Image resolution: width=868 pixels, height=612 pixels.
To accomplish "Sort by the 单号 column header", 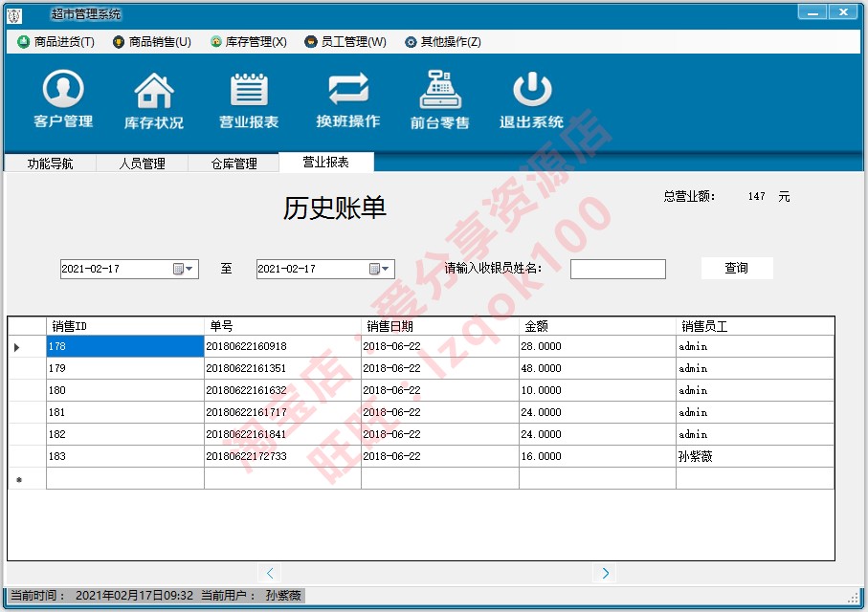I will click(x=282, y=326).
